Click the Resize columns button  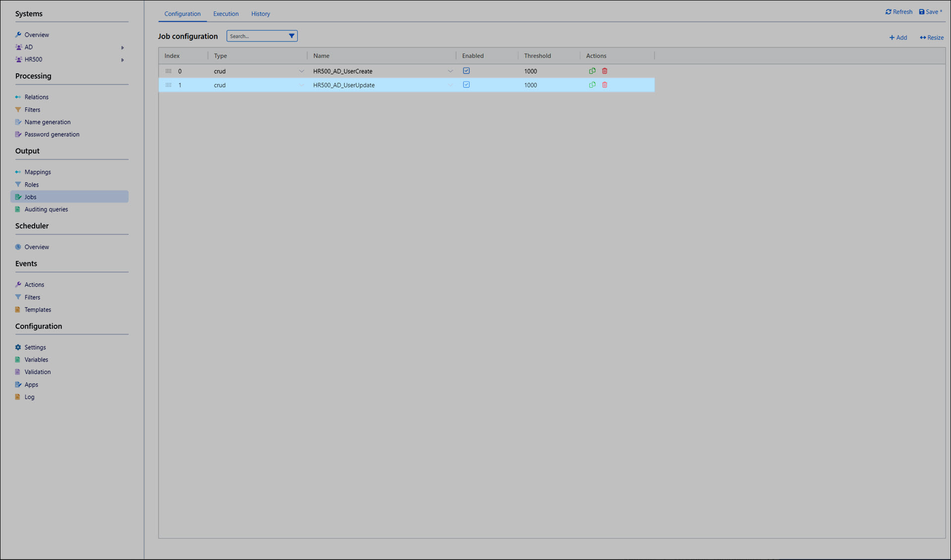tap(931, 38)
